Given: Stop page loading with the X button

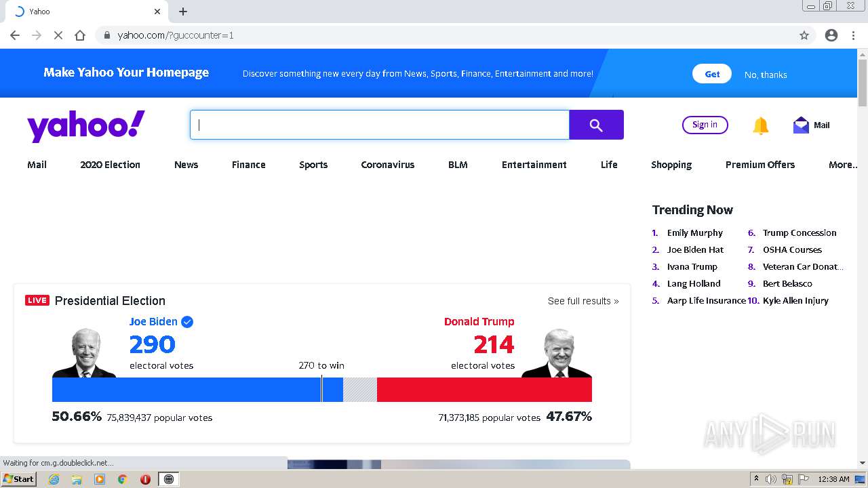Looking at the screenshot, I should (58, 35).
